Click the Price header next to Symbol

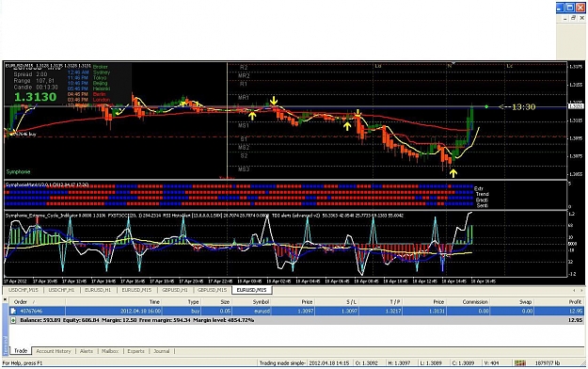[x=294, y=302]
